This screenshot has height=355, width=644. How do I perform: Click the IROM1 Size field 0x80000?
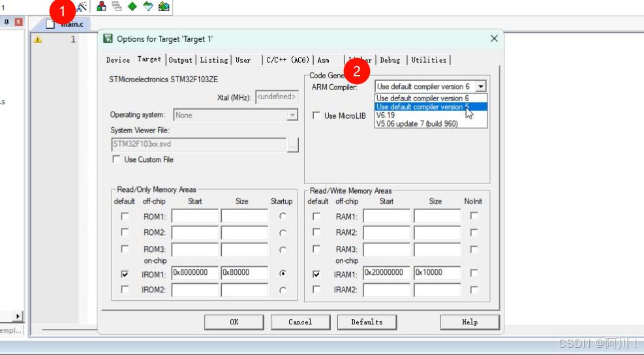[245, 273]
